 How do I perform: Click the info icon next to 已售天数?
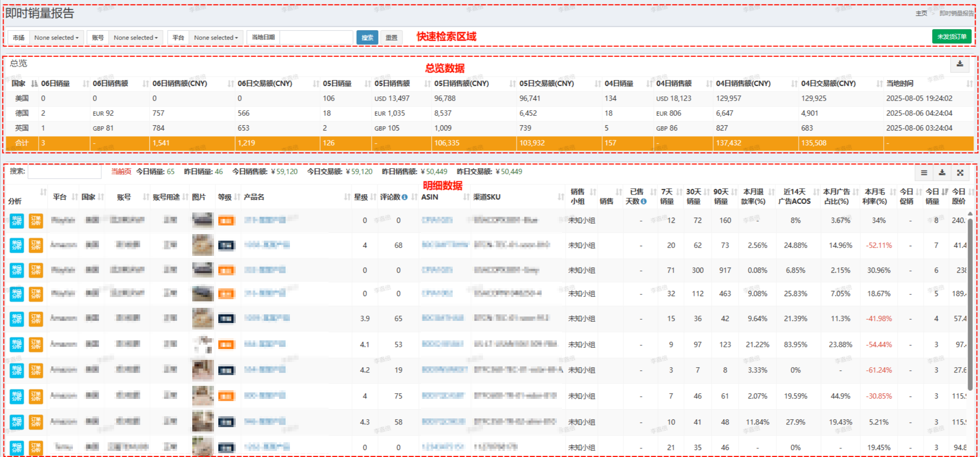(644, 202)
